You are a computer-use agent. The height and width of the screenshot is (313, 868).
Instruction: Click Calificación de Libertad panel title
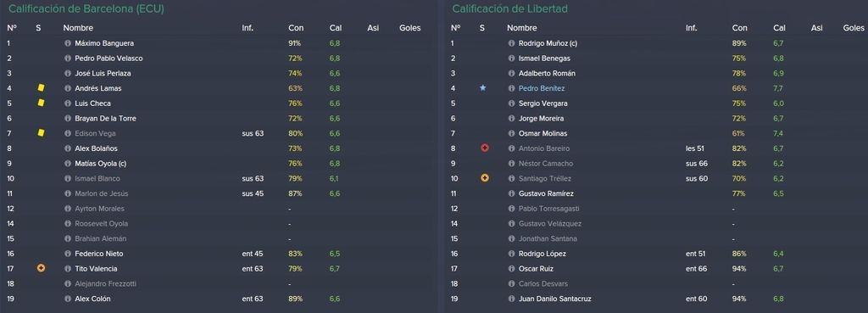click(x=509, y=8)
